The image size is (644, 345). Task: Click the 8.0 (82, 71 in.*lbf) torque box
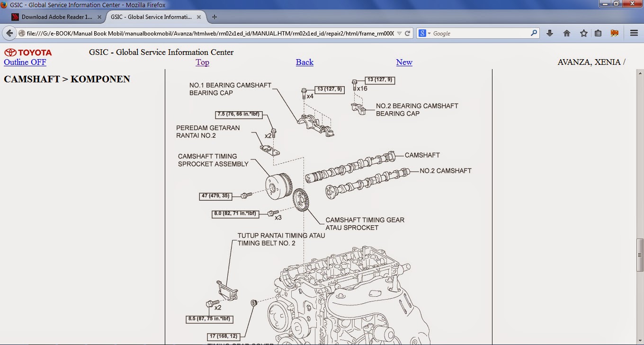point(235,214)
